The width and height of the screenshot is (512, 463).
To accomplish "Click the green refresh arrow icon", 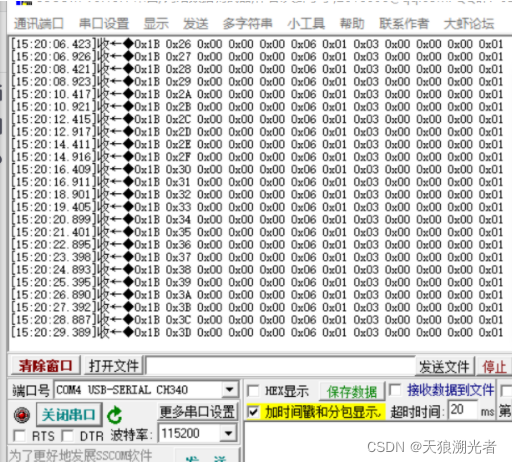I will pos(115,415).
